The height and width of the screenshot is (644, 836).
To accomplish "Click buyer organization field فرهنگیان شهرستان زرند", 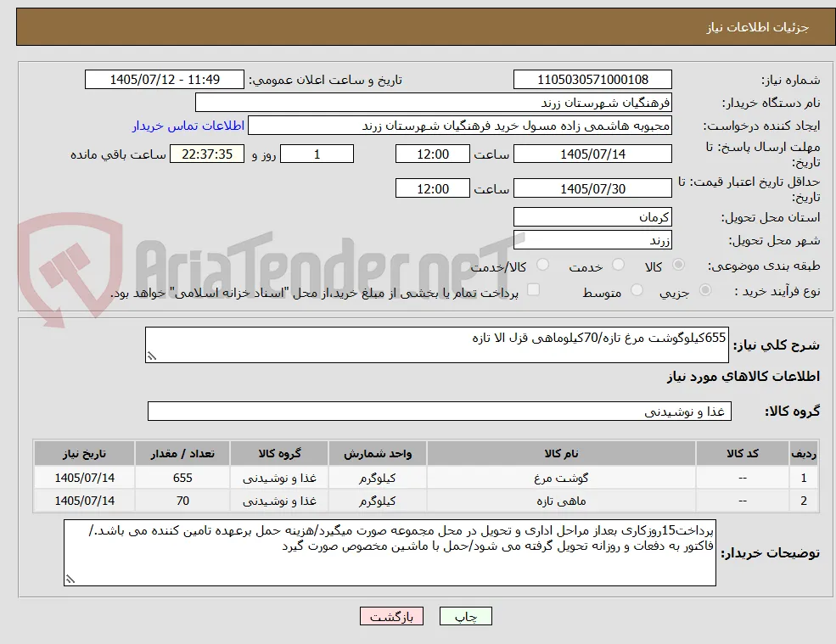I will point(434,103).
